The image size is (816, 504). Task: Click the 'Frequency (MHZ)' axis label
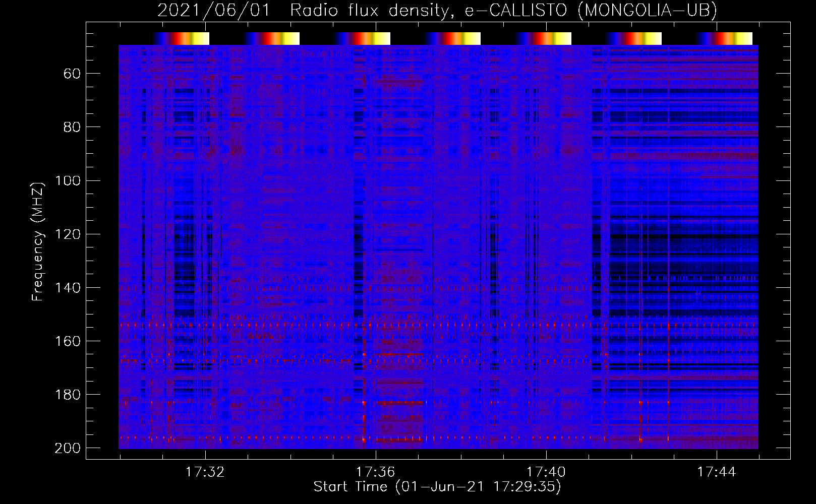(38, 241)
